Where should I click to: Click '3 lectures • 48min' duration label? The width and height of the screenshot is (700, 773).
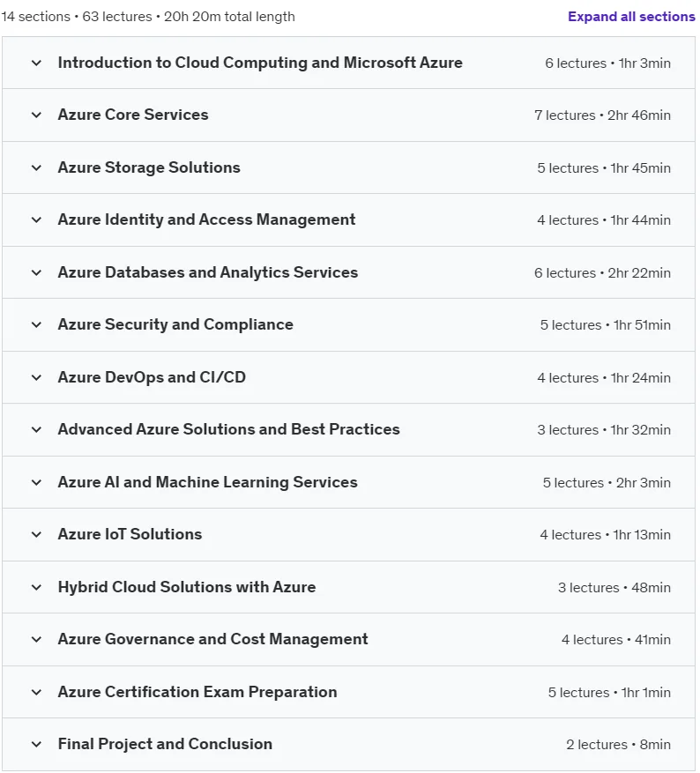click(614, 588)
